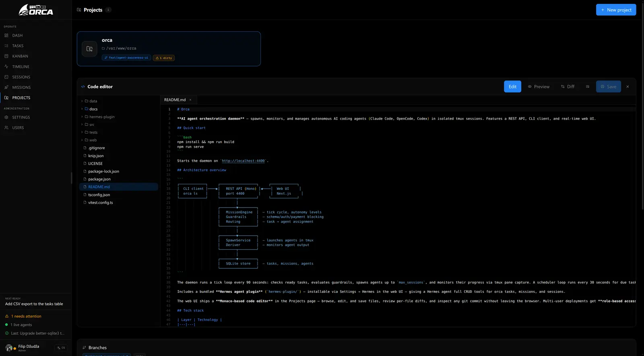Select README.md in the file tree
The height and width of the screenshot is (356, 644).
pos(119,187)
